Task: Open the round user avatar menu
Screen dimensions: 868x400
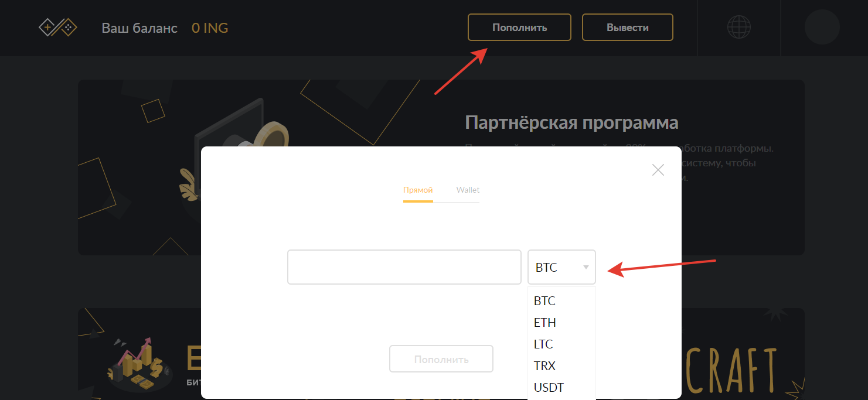Action: pyautogui.click(x=822, y=27)
